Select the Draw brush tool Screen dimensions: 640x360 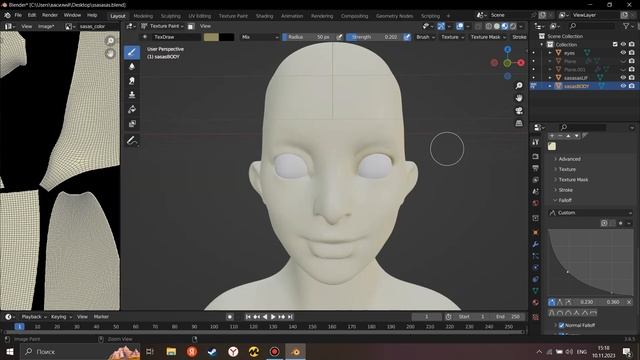tap(131, 52)
